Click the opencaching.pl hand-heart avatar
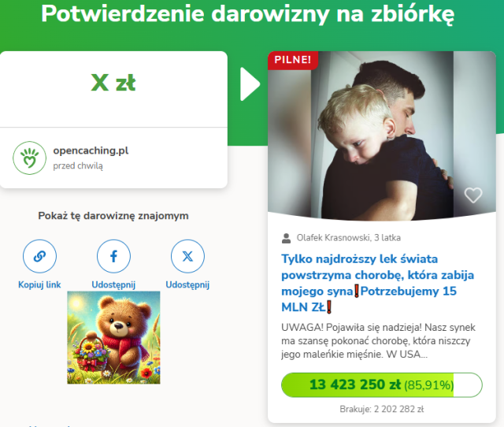Image resolution: width=504 pixels, height=427 pixels. coord(30,158)
